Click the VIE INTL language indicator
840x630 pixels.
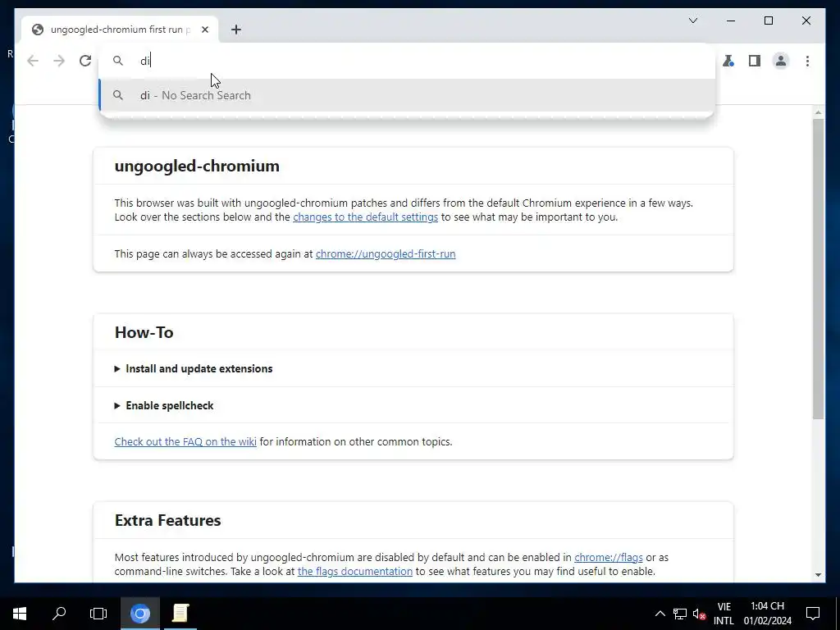click(x=724, y=614)
